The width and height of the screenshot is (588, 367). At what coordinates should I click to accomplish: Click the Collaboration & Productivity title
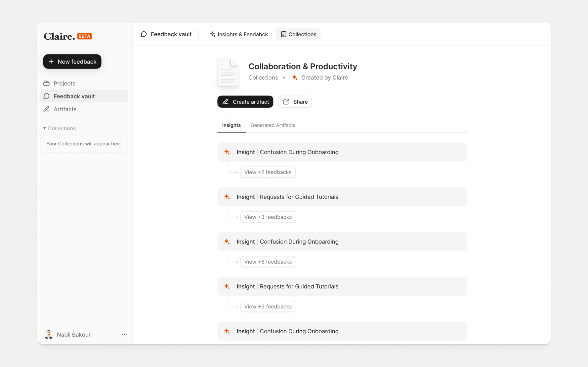tap(303, 66)
